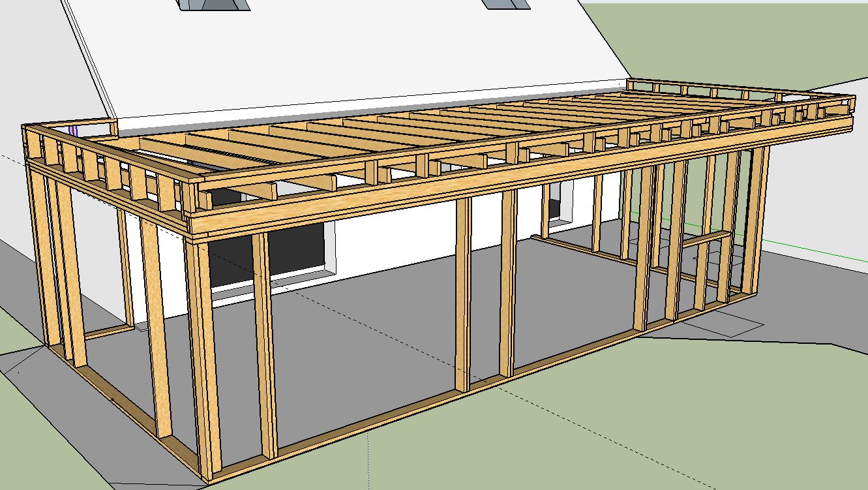This screenshot has height=490, width=868.
Task: Click the blue marker at frame's rear-left corner
Action: 74,130
